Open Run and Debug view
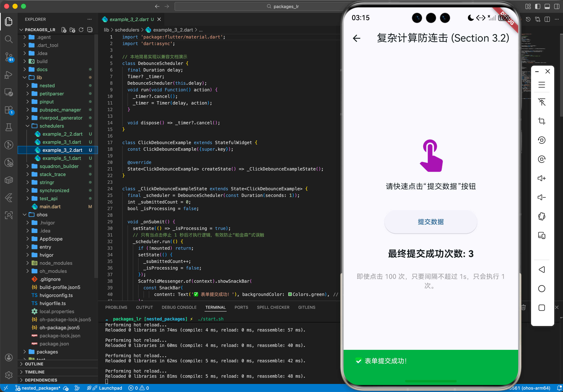Screen dimensions: 563x392 9,75
